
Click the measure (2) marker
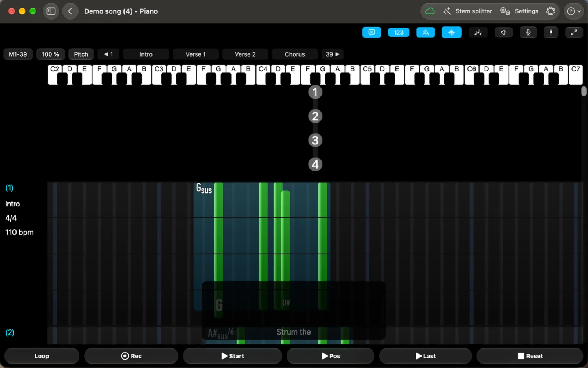pyautogui.click(x=10, y=332)
